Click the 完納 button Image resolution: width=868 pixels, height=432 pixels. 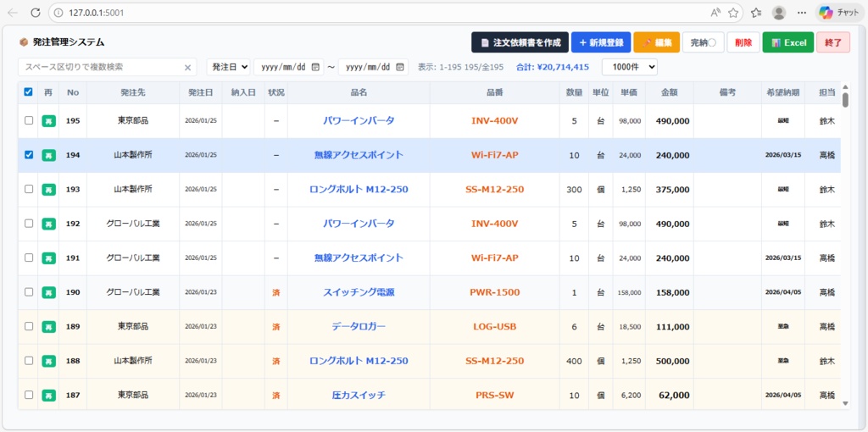pyautogui.click(x=703, y=42)
